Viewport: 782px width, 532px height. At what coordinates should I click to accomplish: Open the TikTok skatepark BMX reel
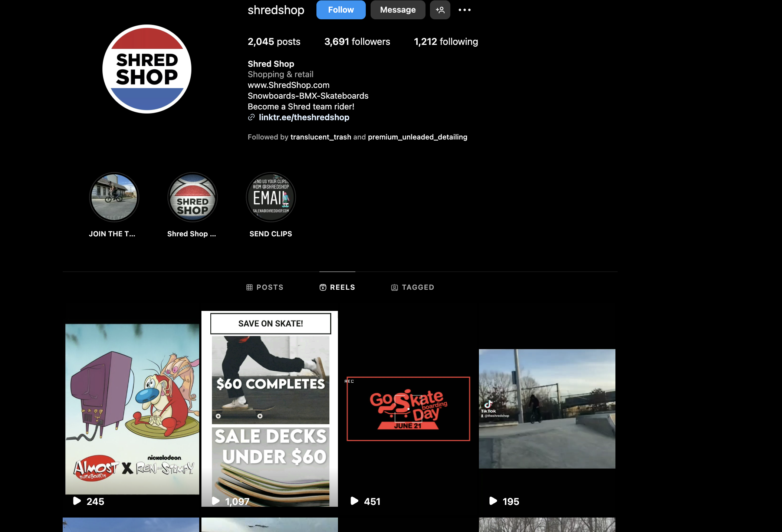tap(547, 409)
